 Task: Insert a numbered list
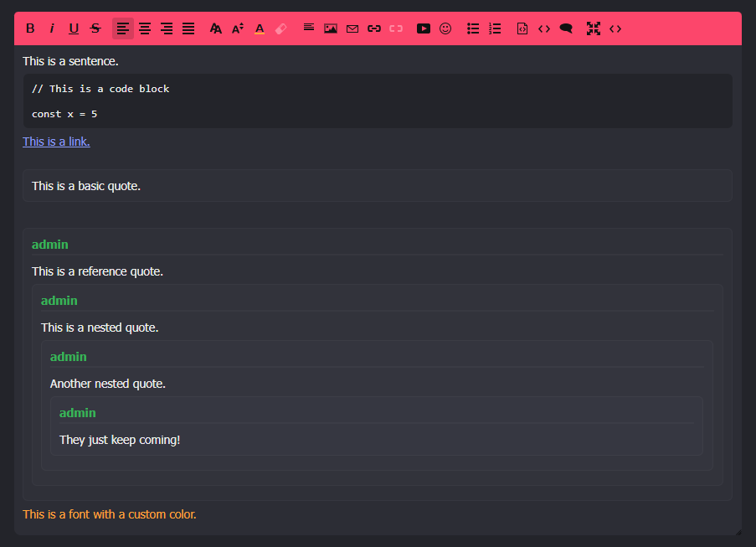point(495,28)
